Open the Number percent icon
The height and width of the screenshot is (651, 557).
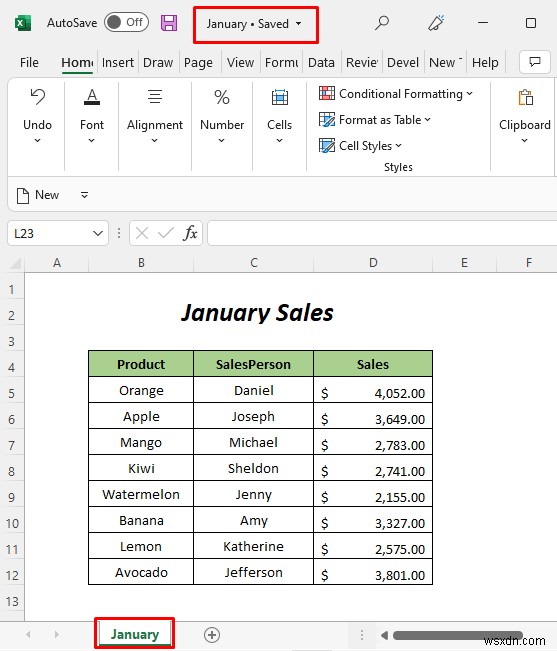tap(222, 97)
